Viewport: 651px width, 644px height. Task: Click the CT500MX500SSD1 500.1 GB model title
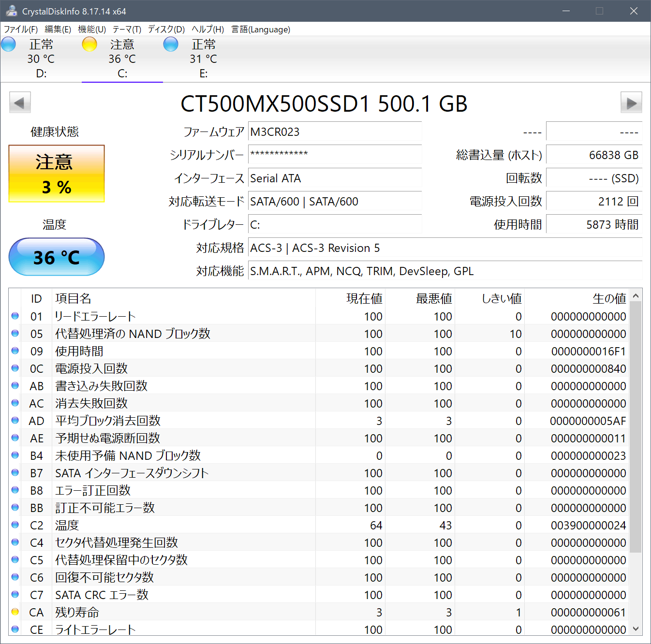click(324, 103)
